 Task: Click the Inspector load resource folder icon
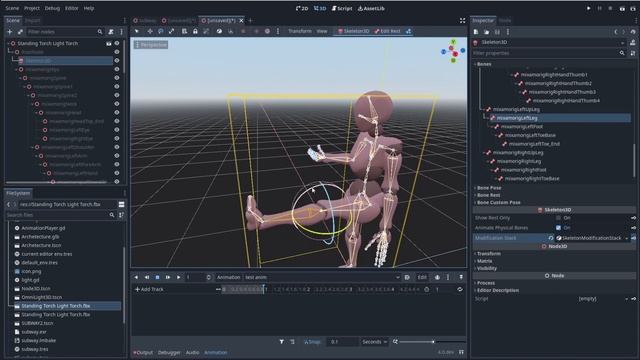tap(487, 32)
